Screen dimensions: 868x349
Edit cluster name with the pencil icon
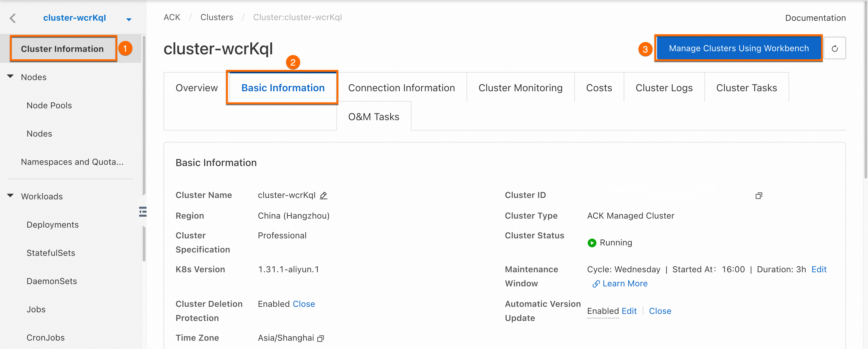323,195
